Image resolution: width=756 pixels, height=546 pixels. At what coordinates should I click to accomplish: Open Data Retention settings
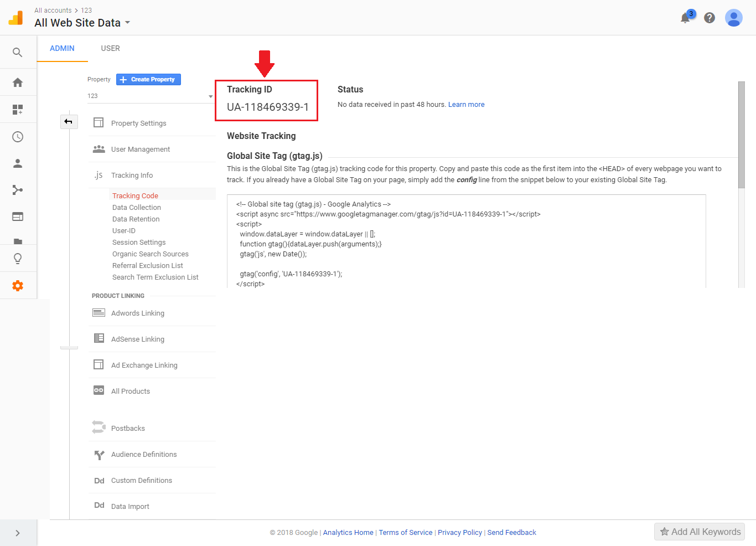click(136, 219)
